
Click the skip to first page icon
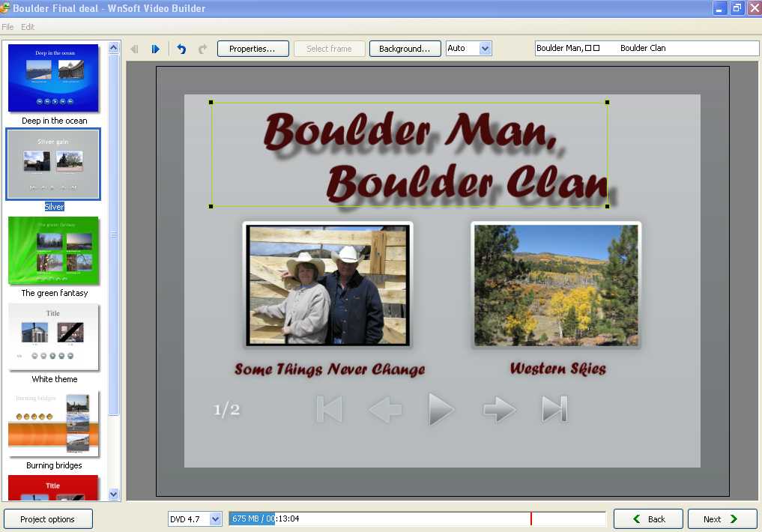click(329, 409)
